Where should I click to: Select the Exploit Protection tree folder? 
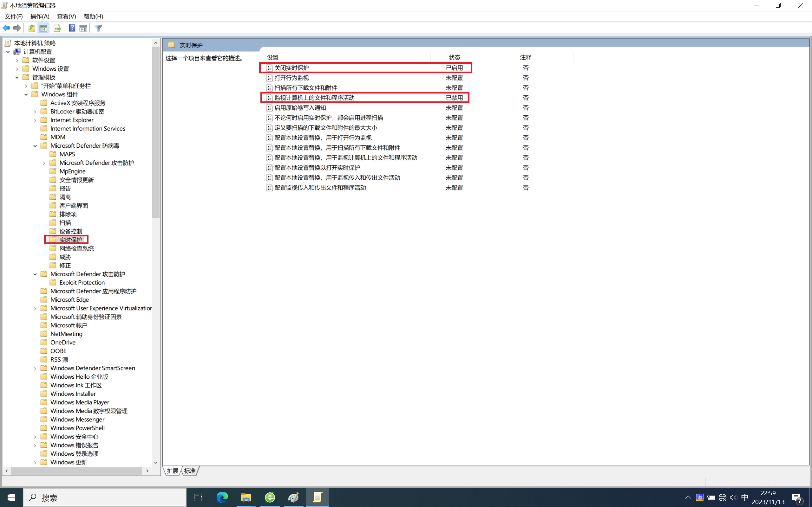pos(82,283)
